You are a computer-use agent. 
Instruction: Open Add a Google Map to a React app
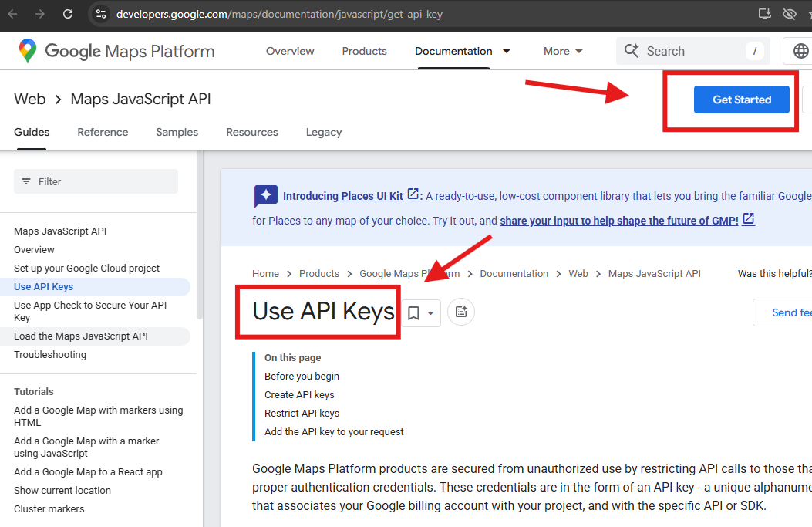88,472
